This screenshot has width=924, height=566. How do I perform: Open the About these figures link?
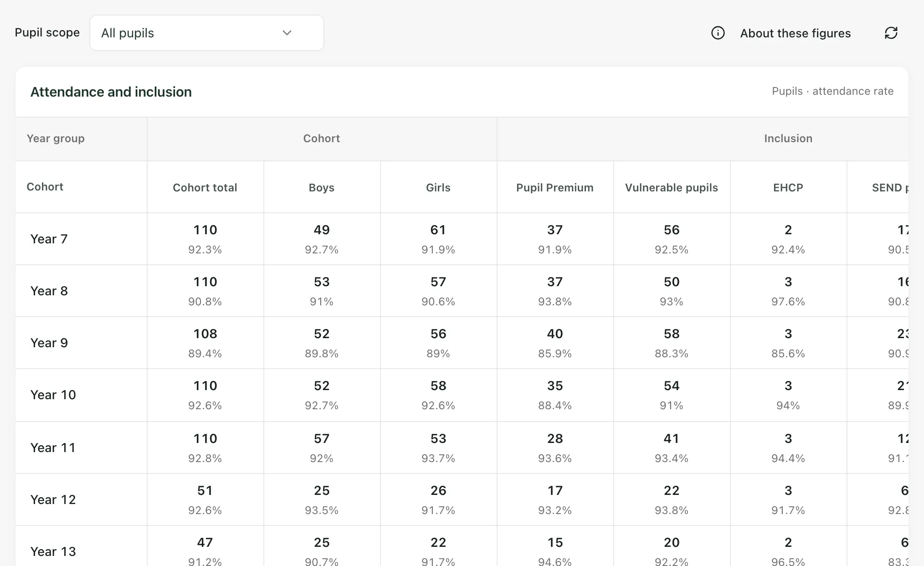795,33
